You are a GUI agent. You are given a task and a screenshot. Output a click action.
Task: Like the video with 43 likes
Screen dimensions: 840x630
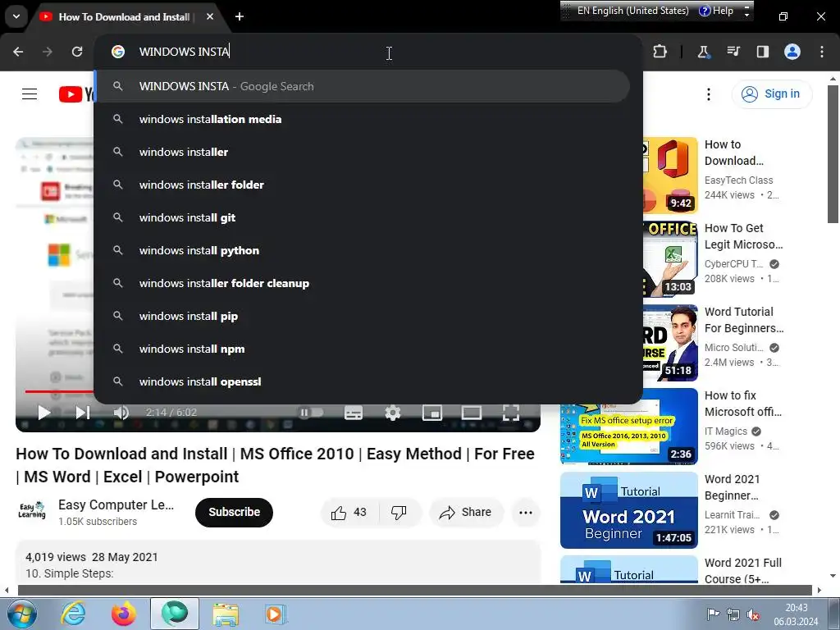point(349,513)
